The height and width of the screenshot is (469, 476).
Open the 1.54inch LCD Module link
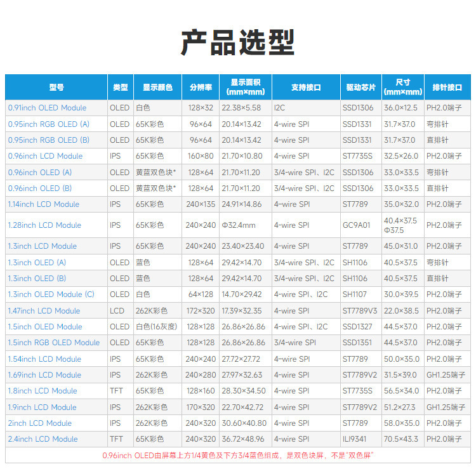pyautogui.click(x=44, y=359)
